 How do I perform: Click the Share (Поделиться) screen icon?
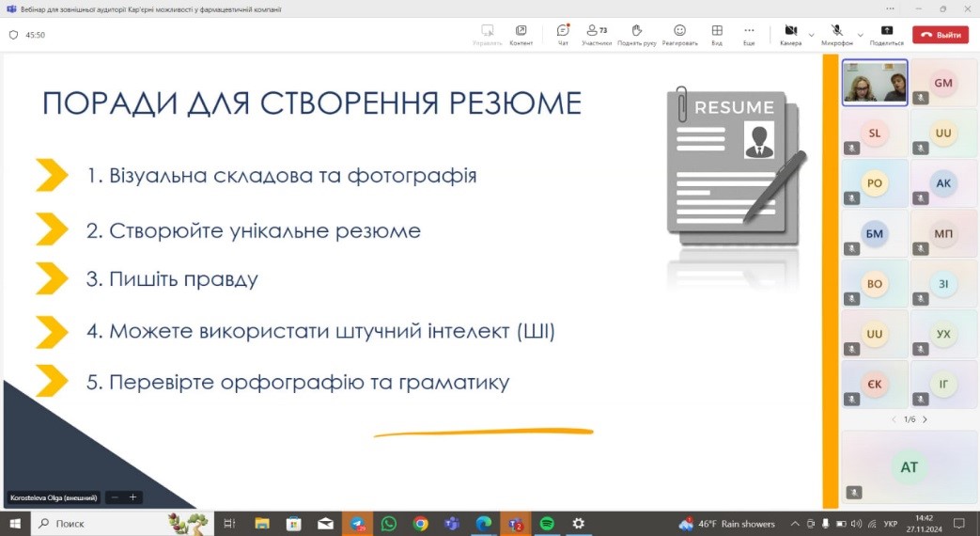[x=886, y=34]
